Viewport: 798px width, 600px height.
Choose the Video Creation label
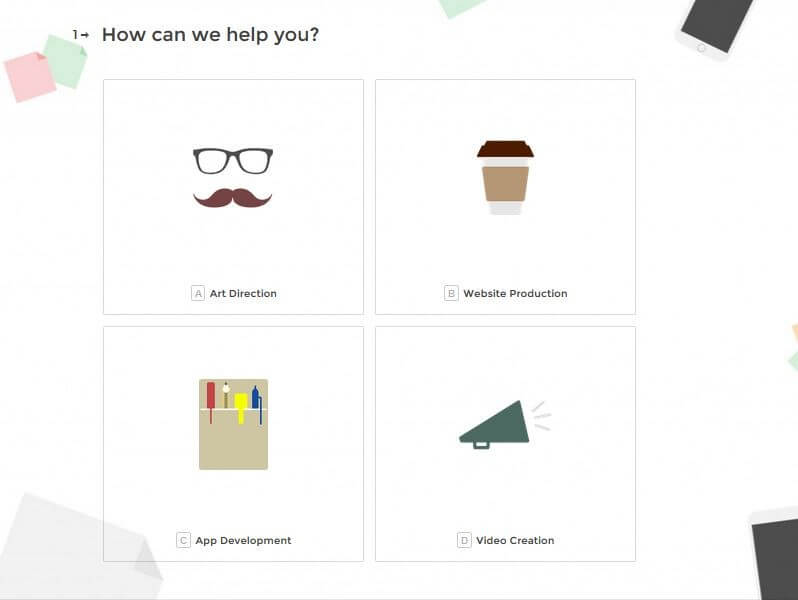pyautogui.click(x=515, y=540)
